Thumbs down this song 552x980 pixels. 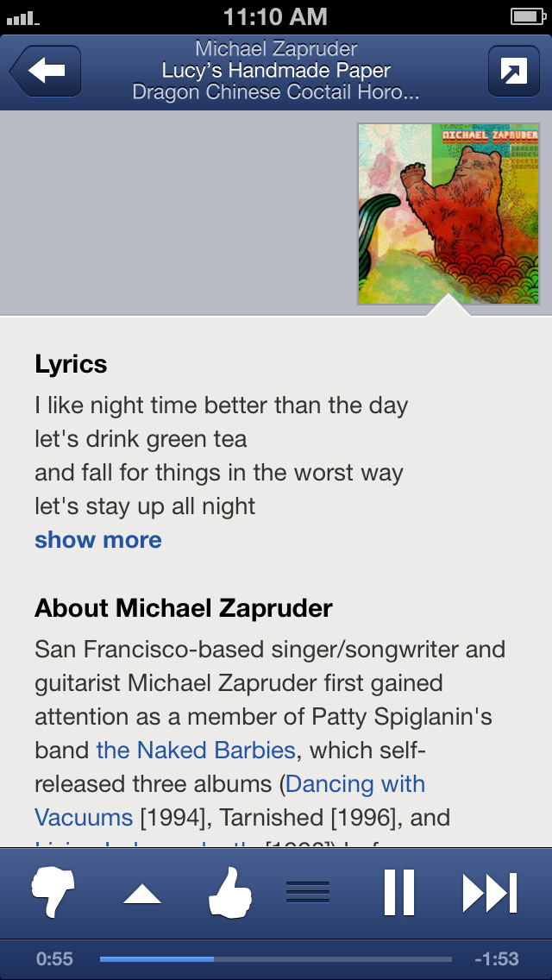tap(53, 892)
